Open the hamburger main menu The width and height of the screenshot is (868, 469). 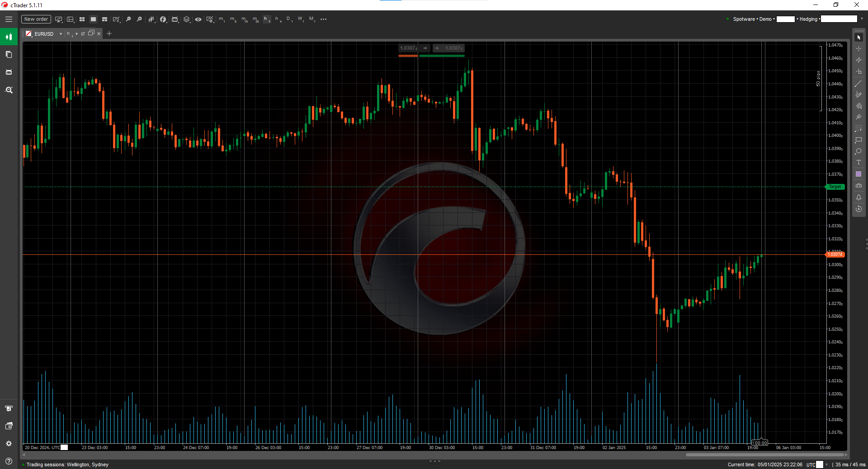click(x=9, y=19)
